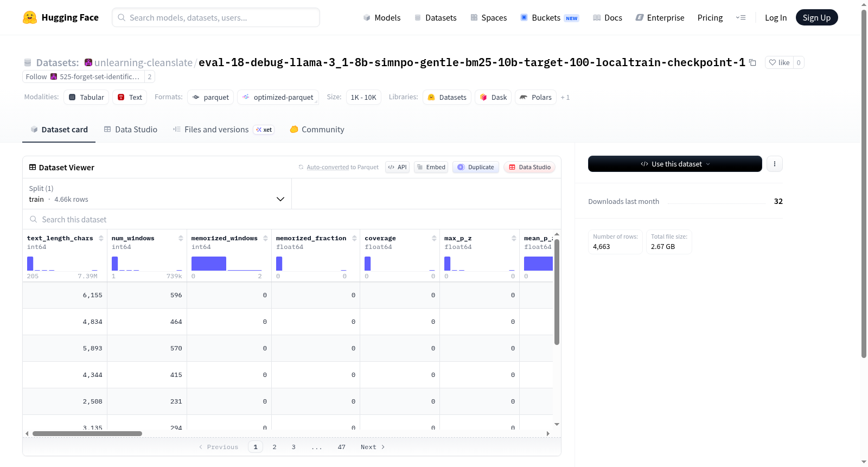Click the API button in Dataset Viewer

pyautogui.click(x=397, y=167)
